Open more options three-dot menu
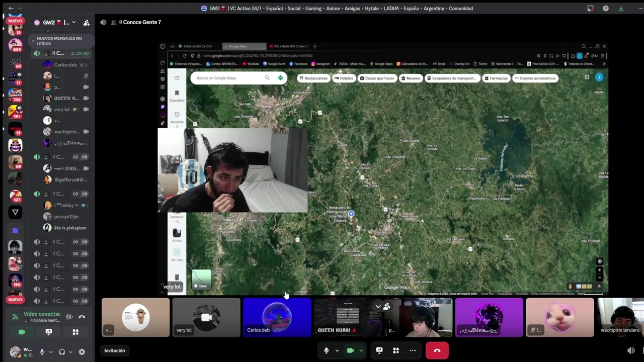The height and width of the screenshot is (362, 644). pyautogui.click(x=413, y=350)
